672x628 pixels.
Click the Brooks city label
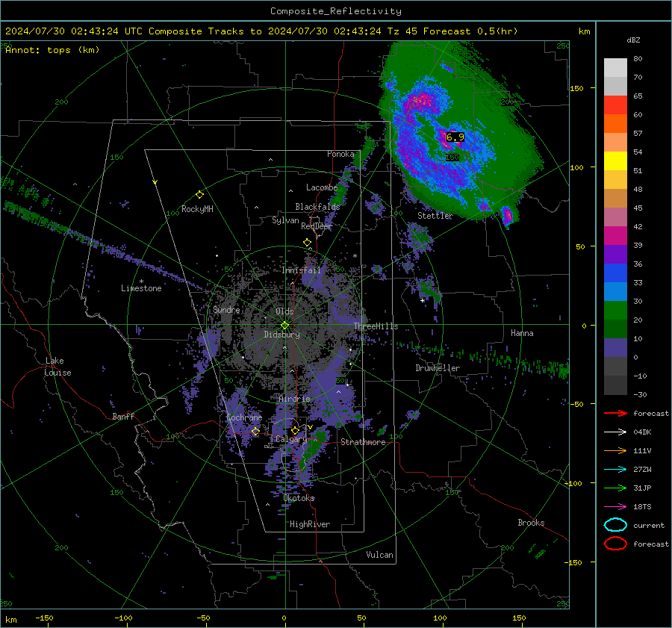click(531, 523)
